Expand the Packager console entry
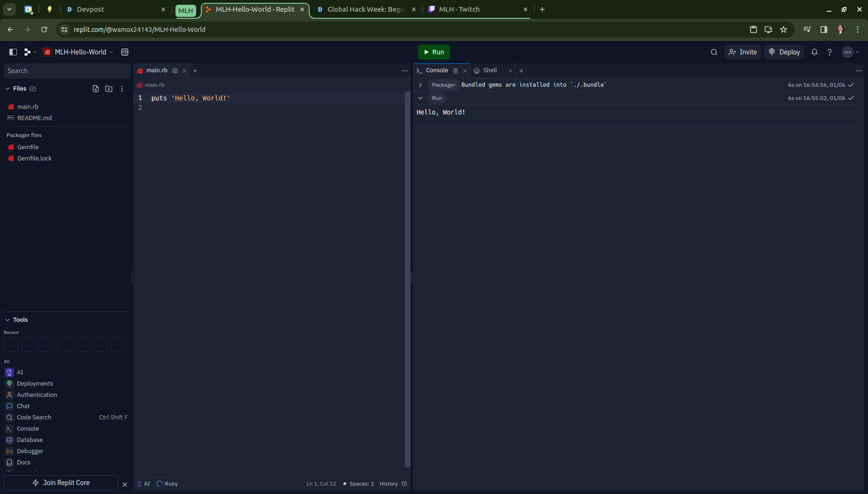This screenshot has height=494, width=868. click(420, 85)
